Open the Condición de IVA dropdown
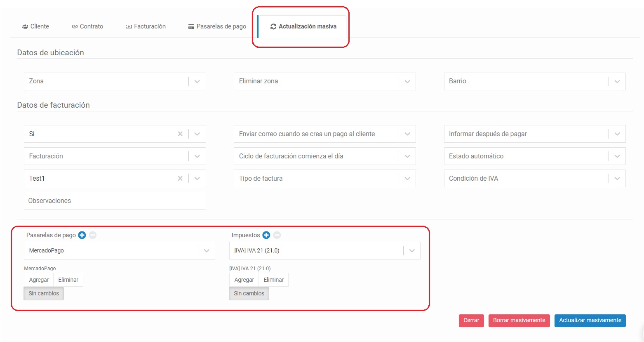Viewport: 644px width, 342px height. pos(535,179)
